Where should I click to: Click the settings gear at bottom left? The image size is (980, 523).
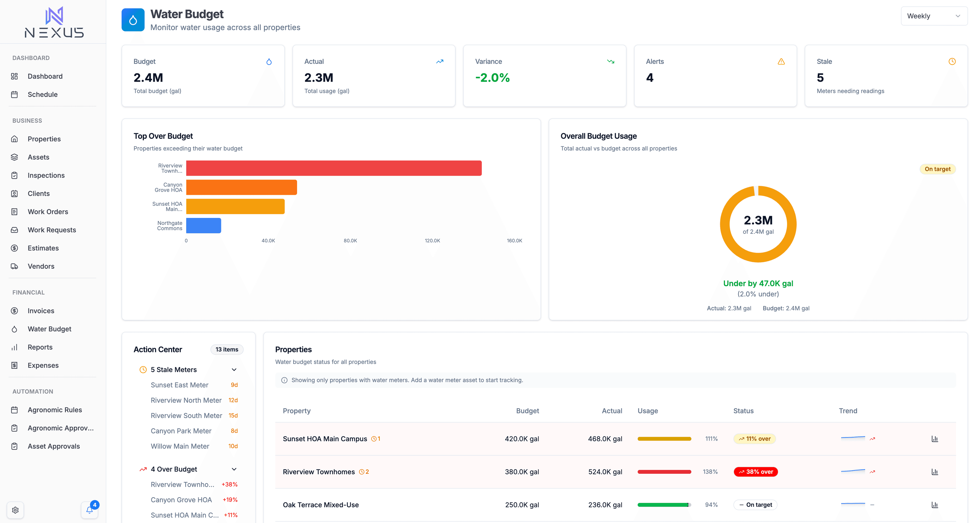(16, 510)
